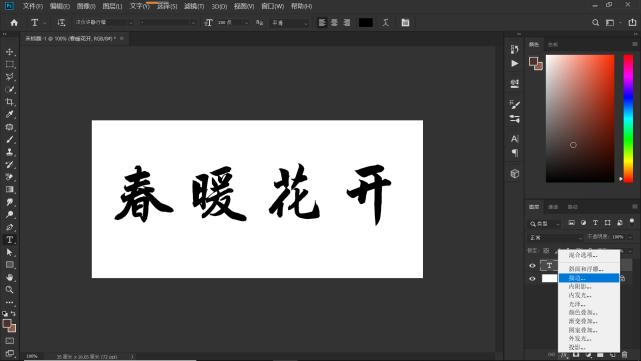Viewport: 641px width, 361px height.
Task: Select the Quick Selection tool
Action: click(9, 90)
